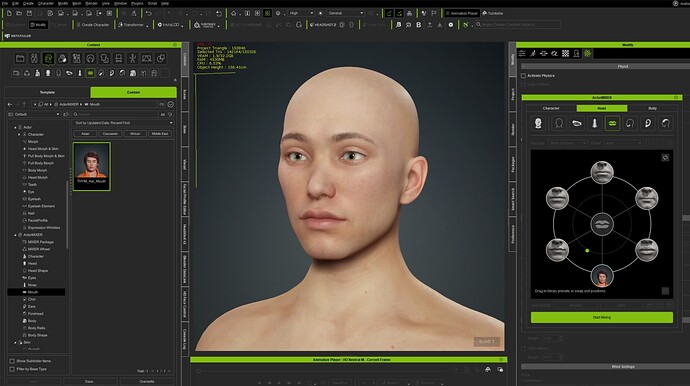Image resolution: width=690 pixels, height=386 pixels.
Task: Click the Middle East filter button
Action: (160, 133)
